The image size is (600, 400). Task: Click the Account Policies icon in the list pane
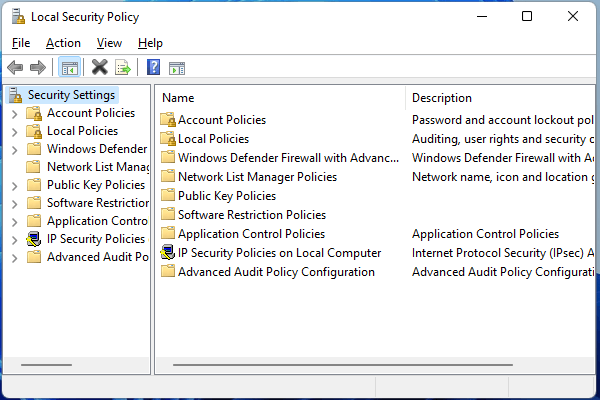168,120
